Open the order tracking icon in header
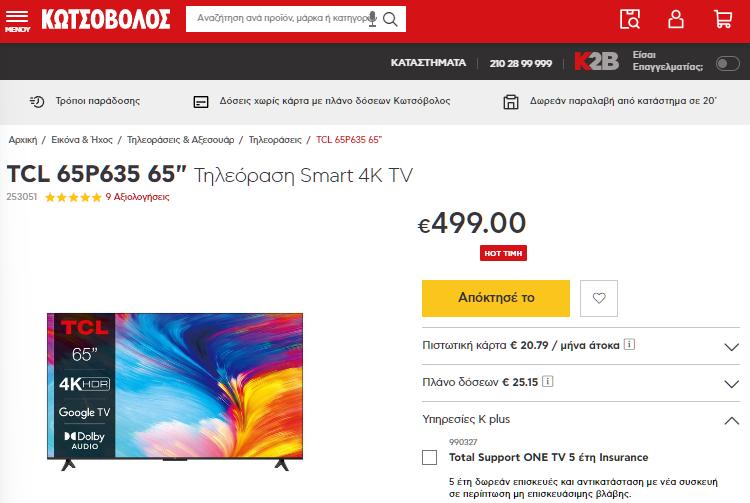The image size is (750, 503). click(x=629, y=19)
